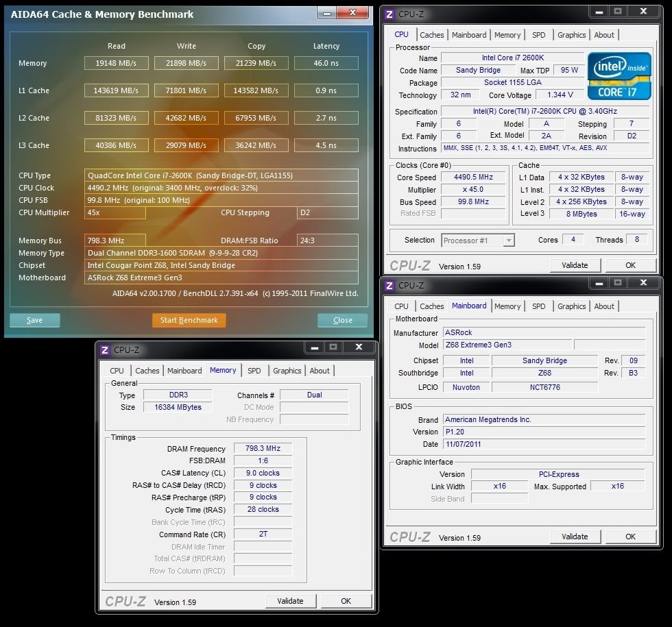Open the Mainboard tab in the CPU-Z Memory window
This screenshot has height=627, width=672.
coord(184,371)
